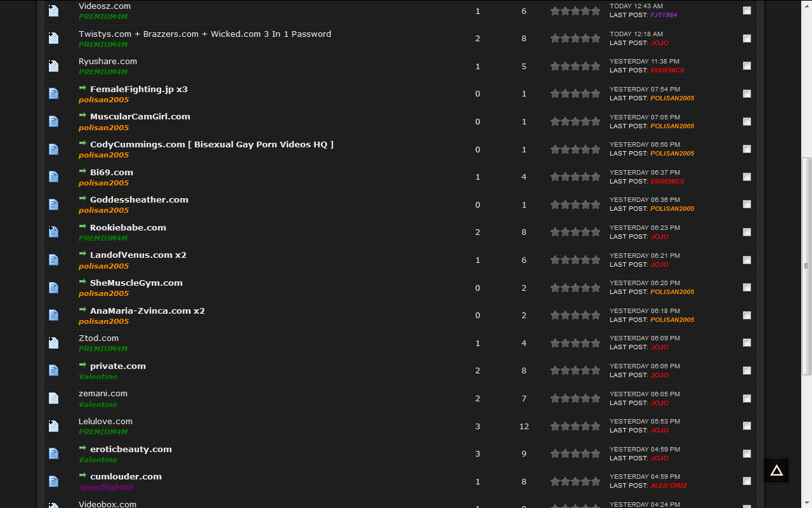Image resolution: width=812 pixels, height=508 pixels.
Task: Click star rating in Lelulove.com row
Action: pos(575,426)
